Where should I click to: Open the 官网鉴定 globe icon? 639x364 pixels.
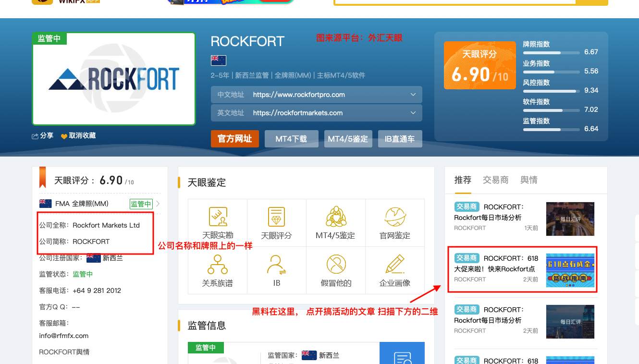pos(395,217)
